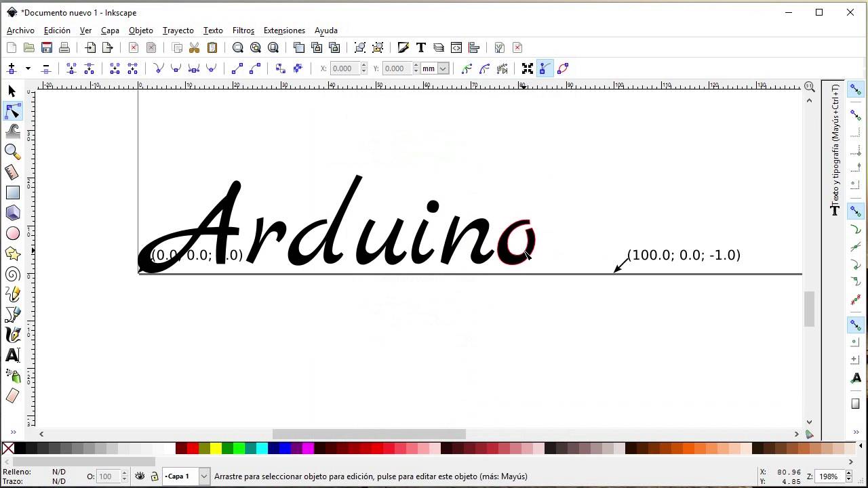Pick the red color swatch
The image size is (868, 488).
click(193, 448)
